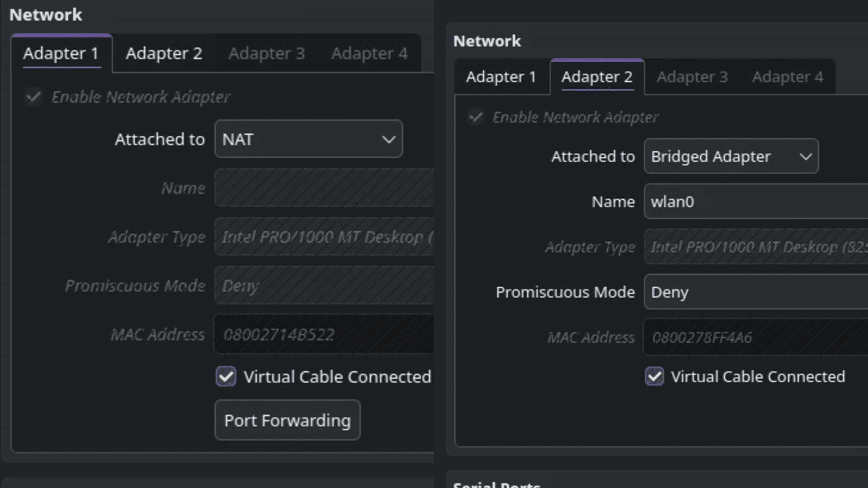
Task: Click MAC Address field 08002714B522
Action: coord(324,334)
